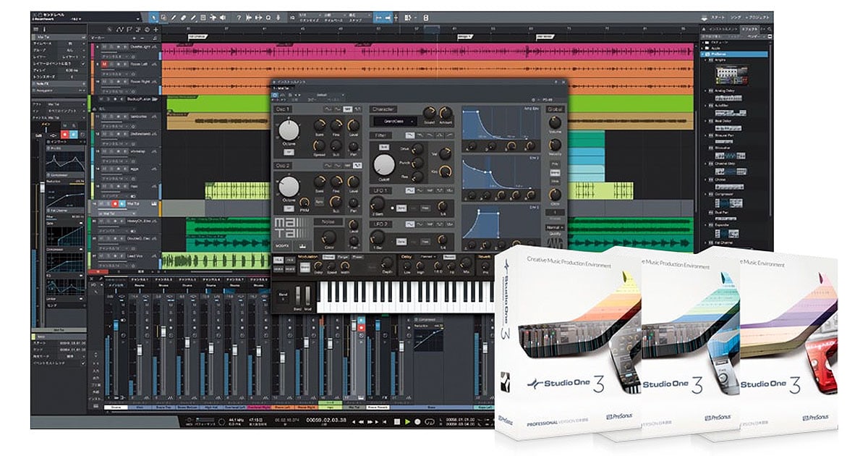This screenshot has width=868, height=456.
Task: Select the Range tool in the toolbar
Action: click(x=164, y=17)
